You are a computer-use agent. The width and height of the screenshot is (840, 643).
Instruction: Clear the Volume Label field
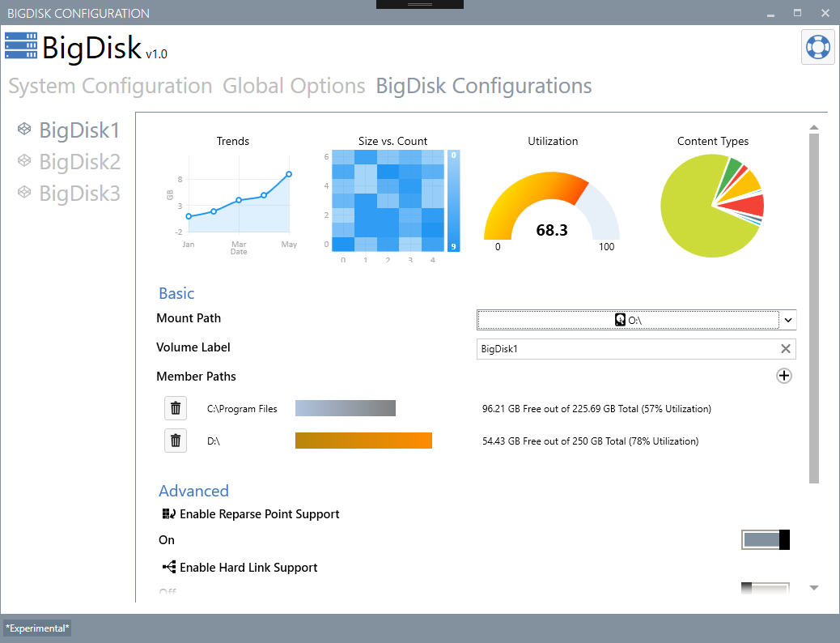click(x=785, y=349)
